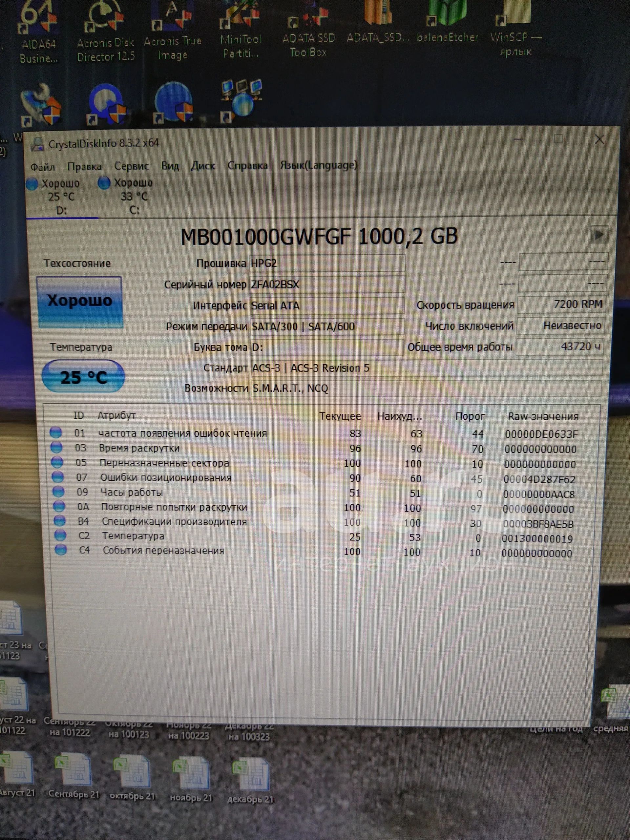This screenshot has width=630, height=840.
Task: Select disk C: status indicator at 33 °C
Action: click(x=126, y=196)
